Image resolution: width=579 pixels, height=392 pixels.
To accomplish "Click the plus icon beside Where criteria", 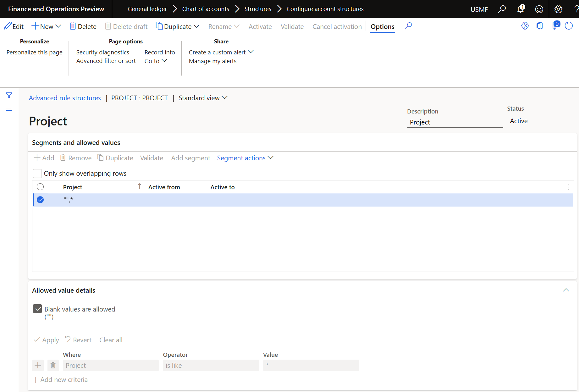I will [x=38, y=365].
